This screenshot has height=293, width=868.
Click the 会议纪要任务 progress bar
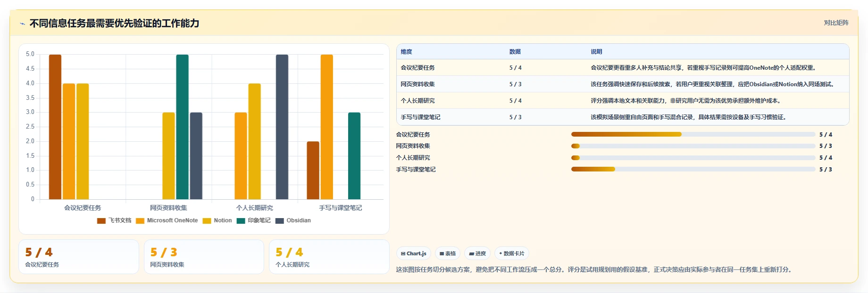(693, 134)
